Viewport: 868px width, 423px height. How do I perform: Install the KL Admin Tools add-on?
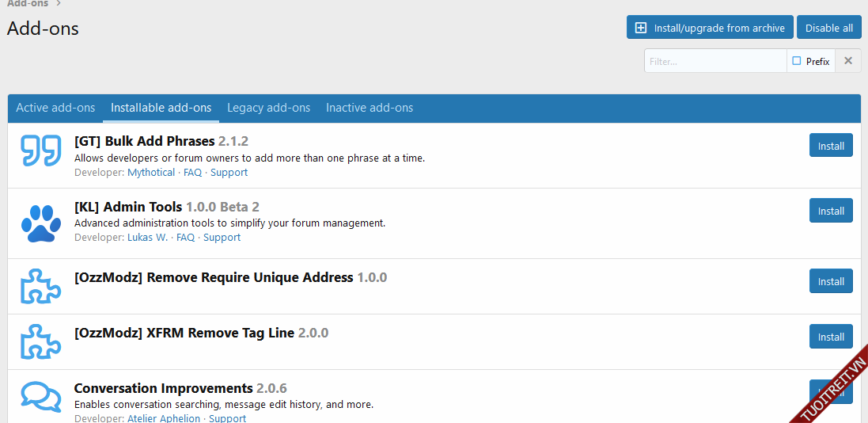click(830, 211)
